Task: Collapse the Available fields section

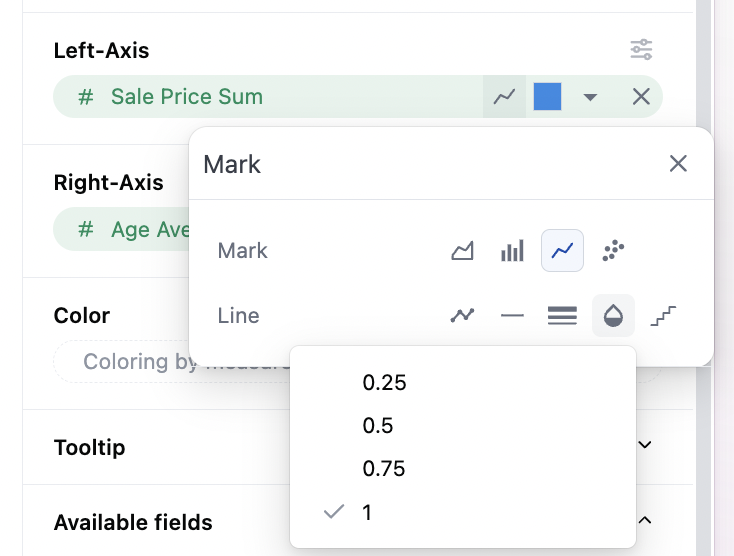Action: tap(645, 520)
